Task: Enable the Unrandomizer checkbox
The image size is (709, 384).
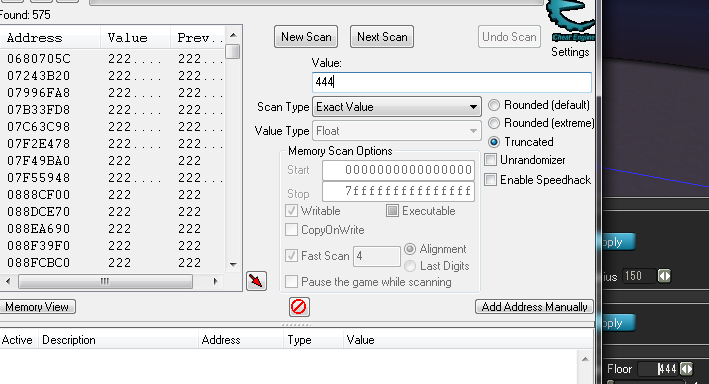Action: point(491,160)
